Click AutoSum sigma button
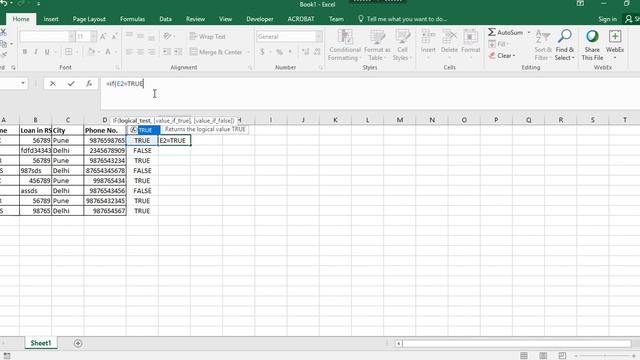The width and height of the screenshot is (640, 360). 505,32
